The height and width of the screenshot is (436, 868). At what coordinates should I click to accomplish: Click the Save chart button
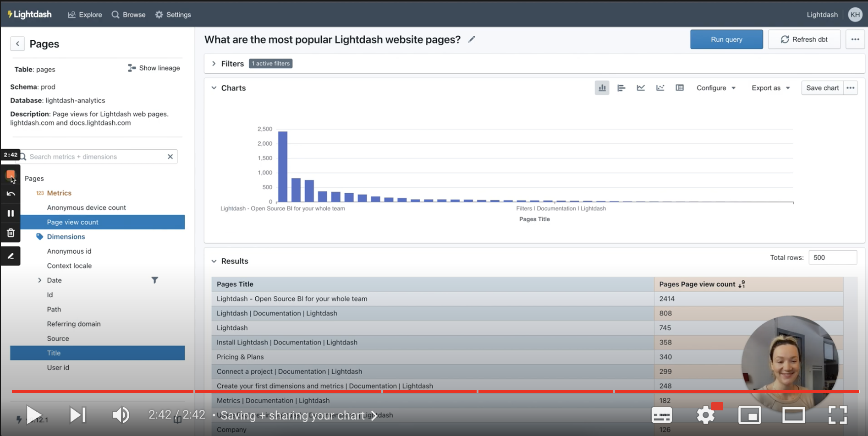[822, 88]
